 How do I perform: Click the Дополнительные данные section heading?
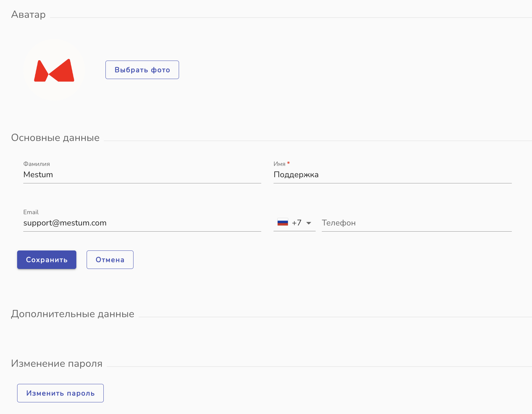click(73, 314)
